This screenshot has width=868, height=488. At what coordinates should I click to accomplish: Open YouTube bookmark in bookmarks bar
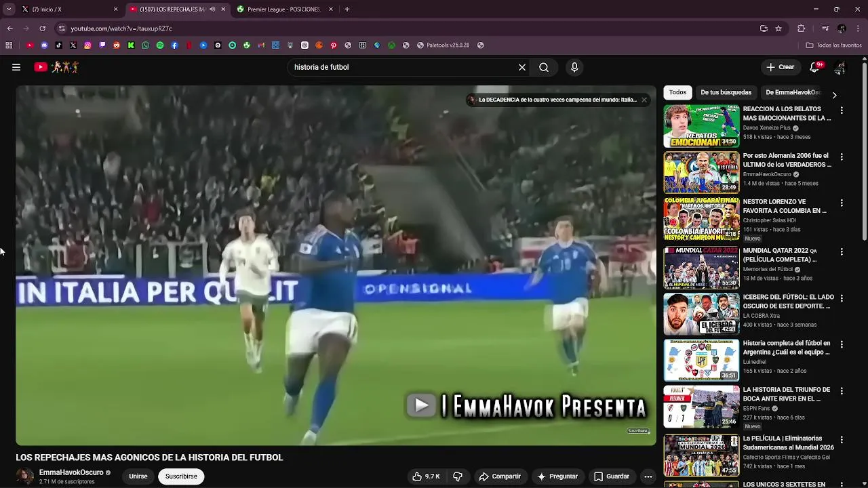point(30,45)
